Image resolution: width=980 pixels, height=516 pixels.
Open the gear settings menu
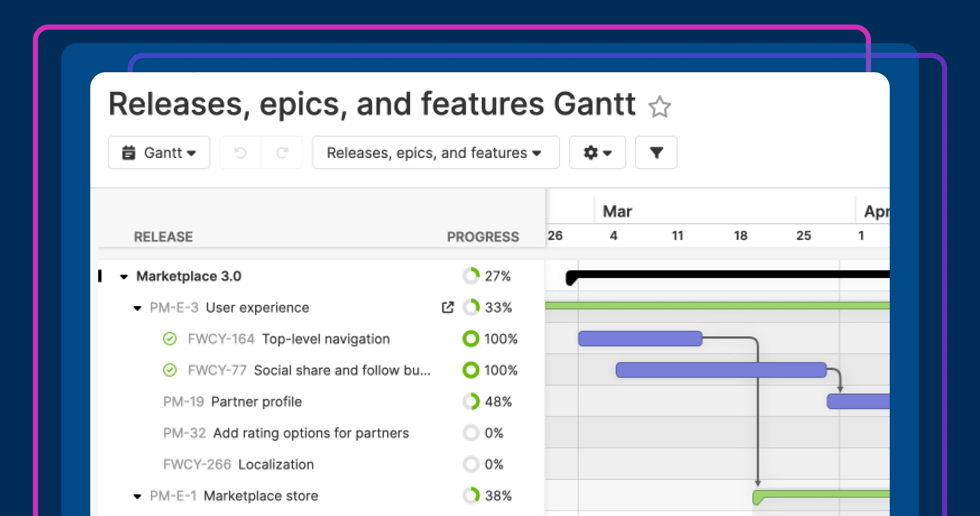(x=597, y=153)
